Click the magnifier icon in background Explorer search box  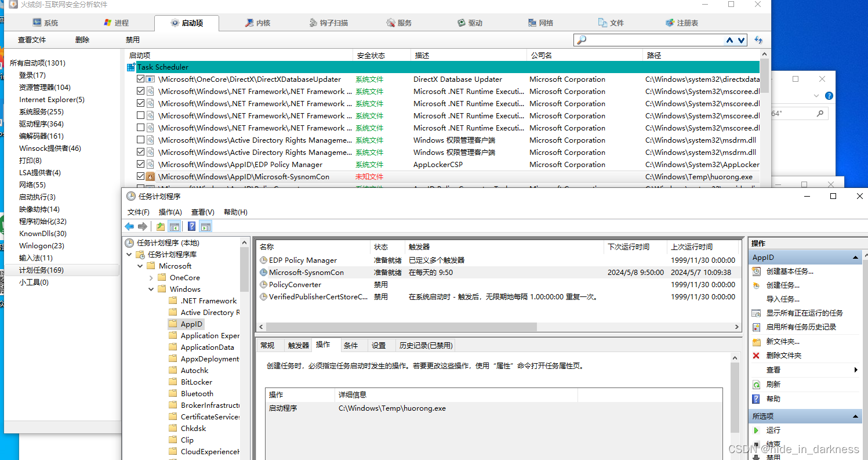[820, 113]
